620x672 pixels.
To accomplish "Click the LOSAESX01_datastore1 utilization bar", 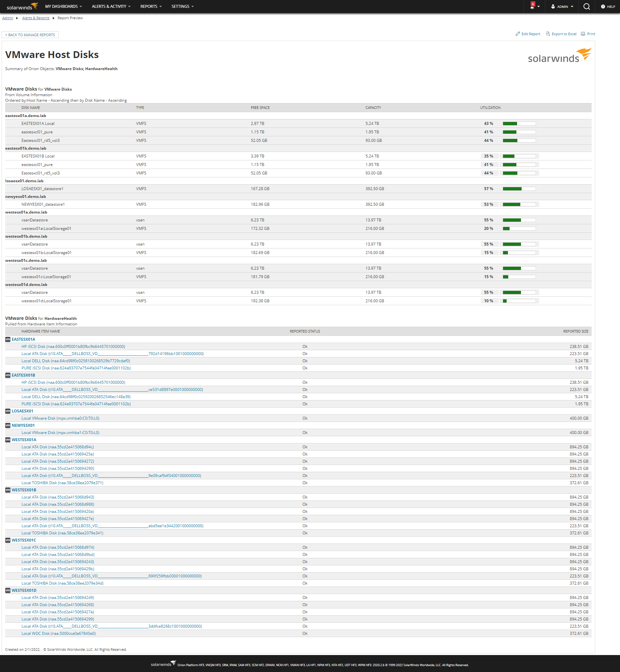I will coord(519,189).
